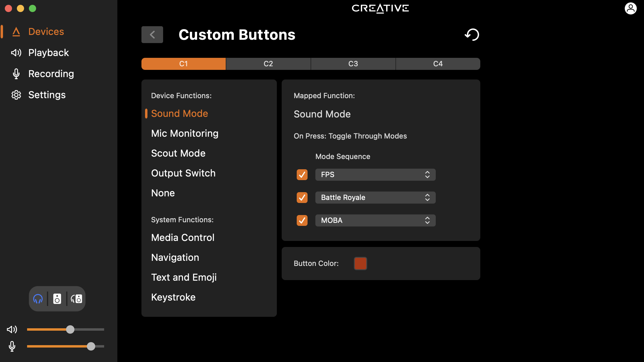Switch to the C4 tab
Viewport: 644px width, 362px height.
[438, 64]
